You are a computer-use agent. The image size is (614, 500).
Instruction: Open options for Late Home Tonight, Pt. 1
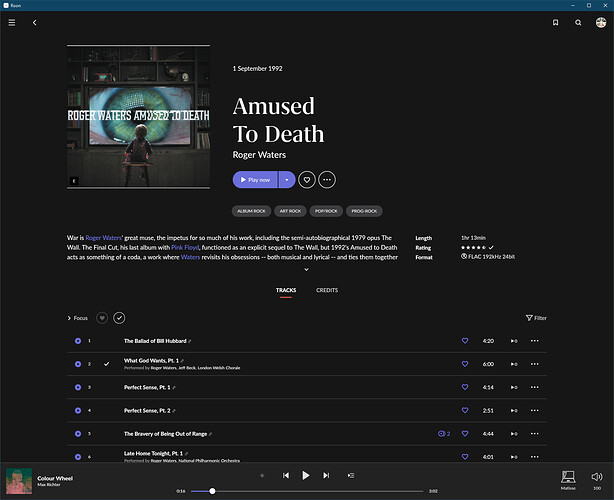click(x=535, y=457)
